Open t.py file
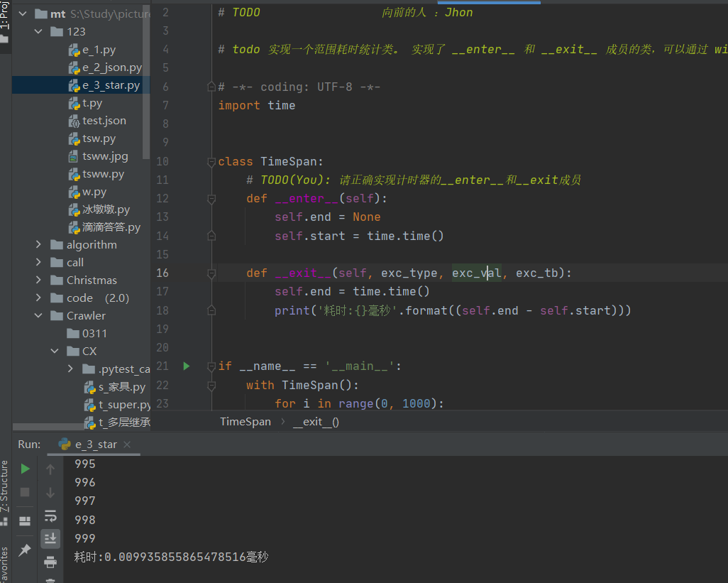 (85, 103)
